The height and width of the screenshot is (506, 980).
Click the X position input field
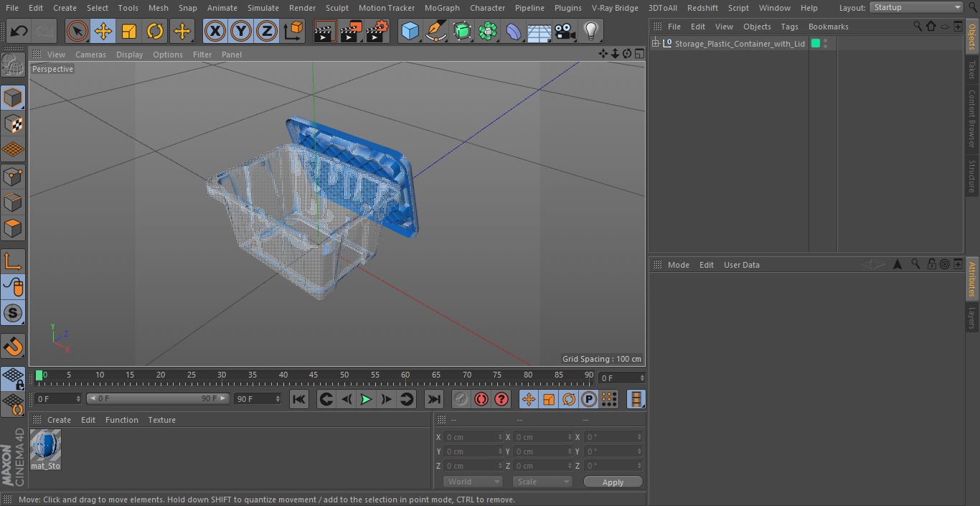coord(473,437)
